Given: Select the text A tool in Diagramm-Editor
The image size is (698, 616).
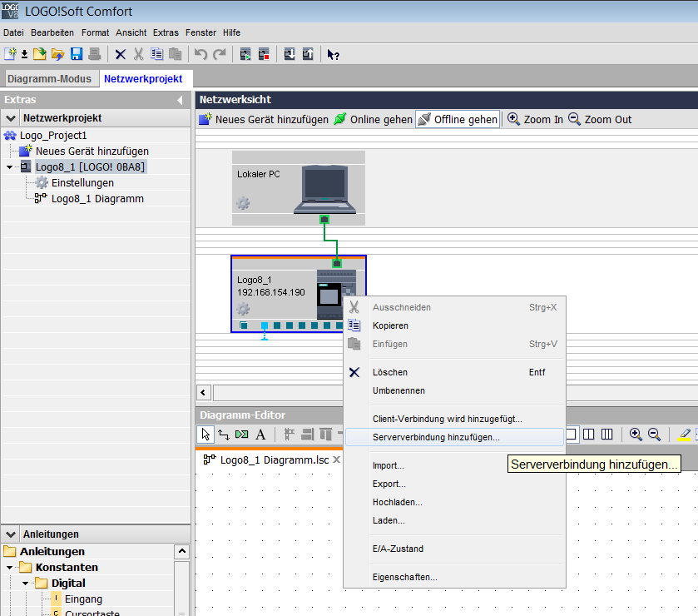Looking at the screenshot, I should click(260, 435).
